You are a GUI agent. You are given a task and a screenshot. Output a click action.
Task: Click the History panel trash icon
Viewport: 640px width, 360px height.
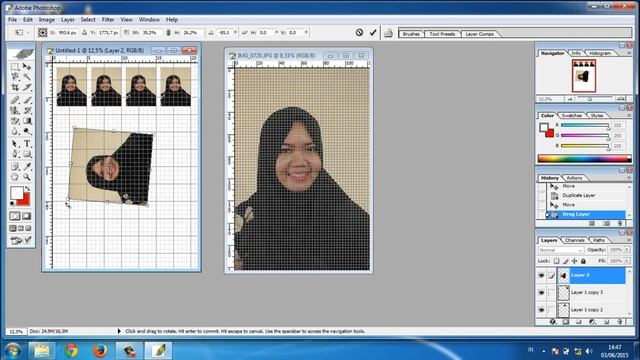620,223
